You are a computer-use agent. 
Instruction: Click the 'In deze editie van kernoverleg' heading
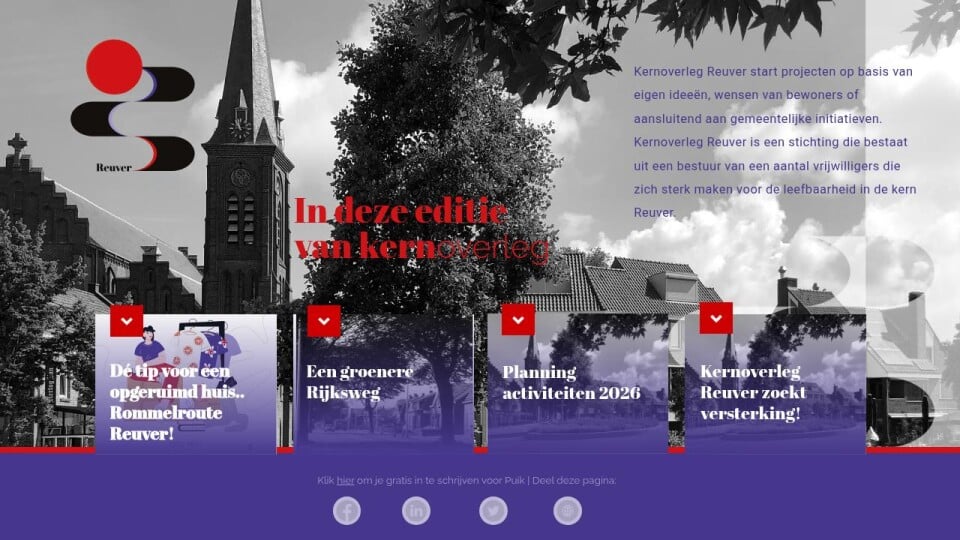click(x=420, y=230)
